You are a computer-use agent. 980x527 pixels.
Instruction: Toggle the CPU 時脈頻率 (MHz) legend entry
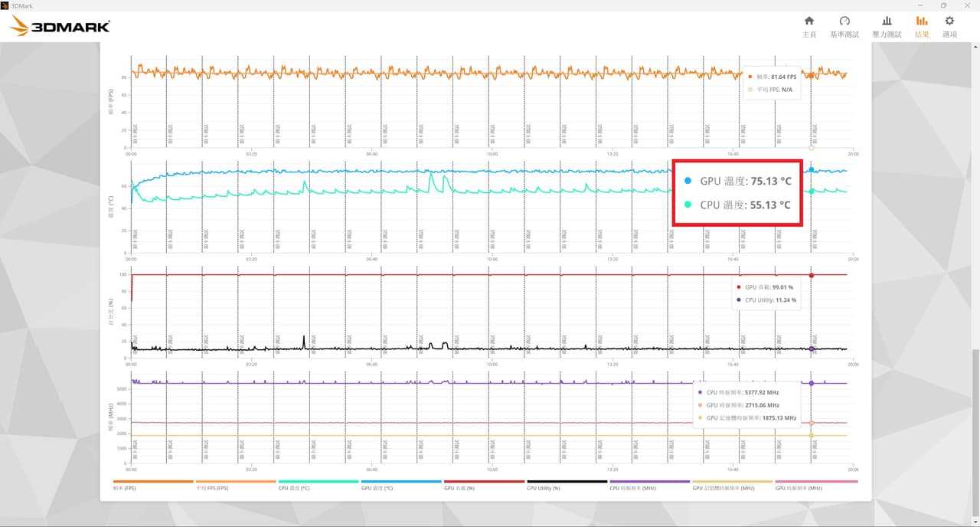pos(649,485)
